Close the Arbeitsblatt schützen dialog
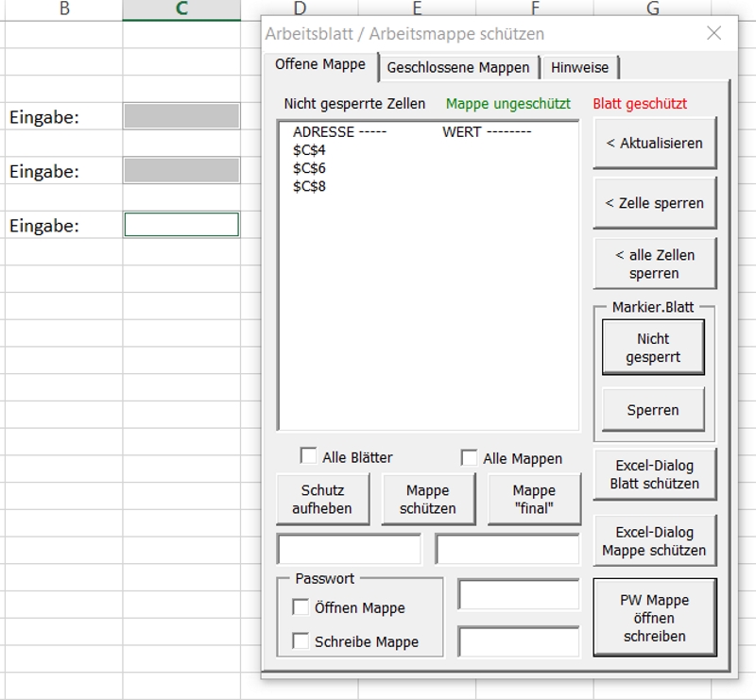Screen dimensions: 756x700 714,33
